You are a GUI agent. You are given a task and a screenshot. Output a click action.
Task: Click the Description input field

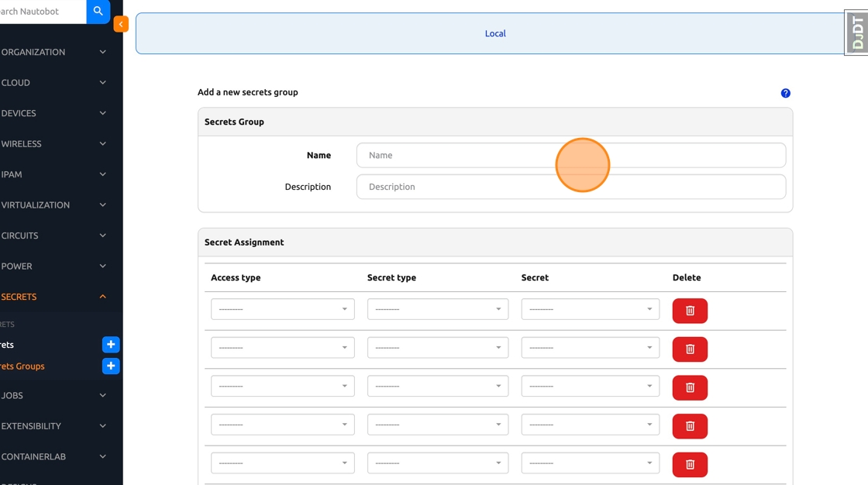(570, 187)
